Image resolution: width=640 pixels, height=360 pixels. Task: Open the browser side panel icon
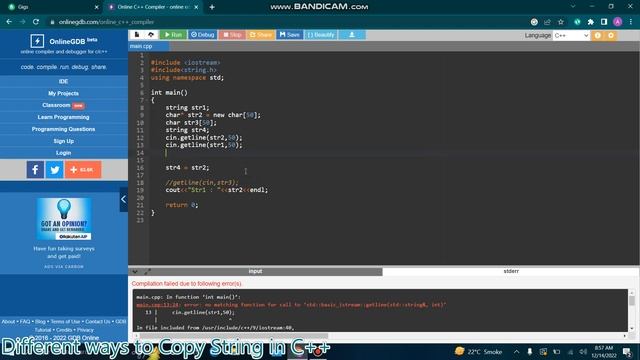tap(604, 22)
